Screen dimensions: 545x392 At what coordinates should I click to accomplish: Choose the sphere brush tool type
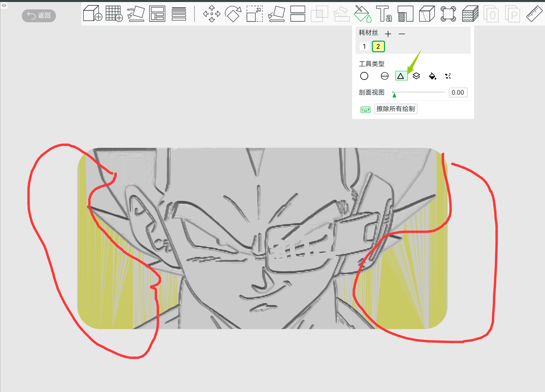(x=385, y=76)
